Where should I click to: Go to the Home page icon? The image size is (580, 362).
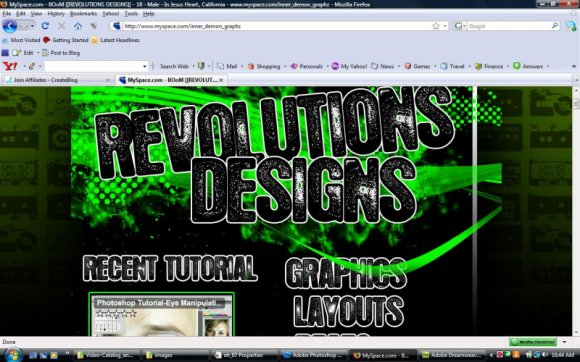tap(77, 26)
